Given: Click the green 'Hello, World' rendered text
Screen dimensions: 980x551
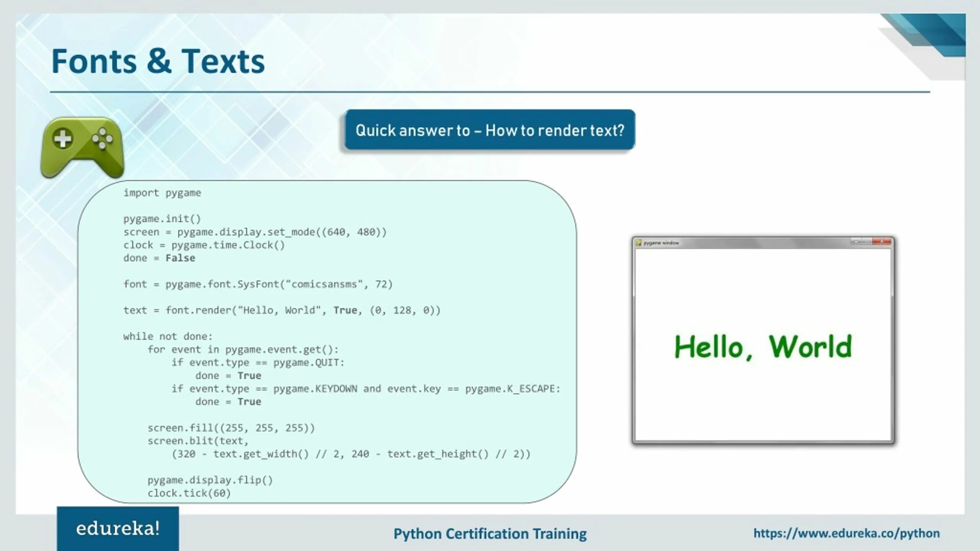Looking at the screenshot, I should [763, 347].
